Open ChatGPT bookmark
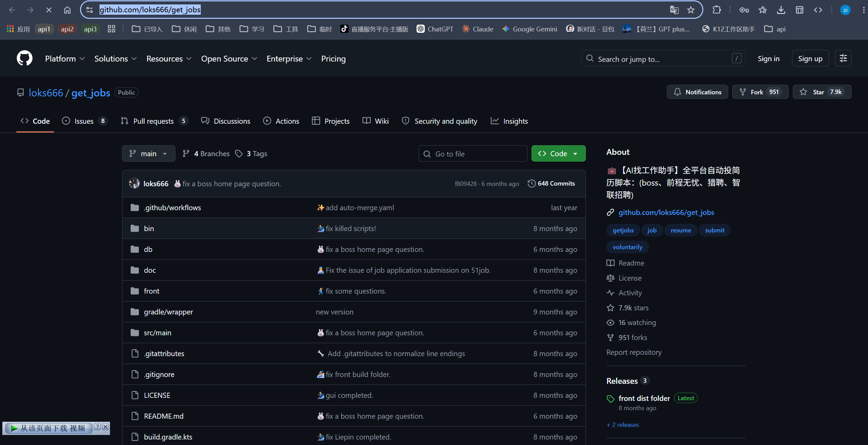Screen dimensions: 868x445 click(x=435, y=29)
